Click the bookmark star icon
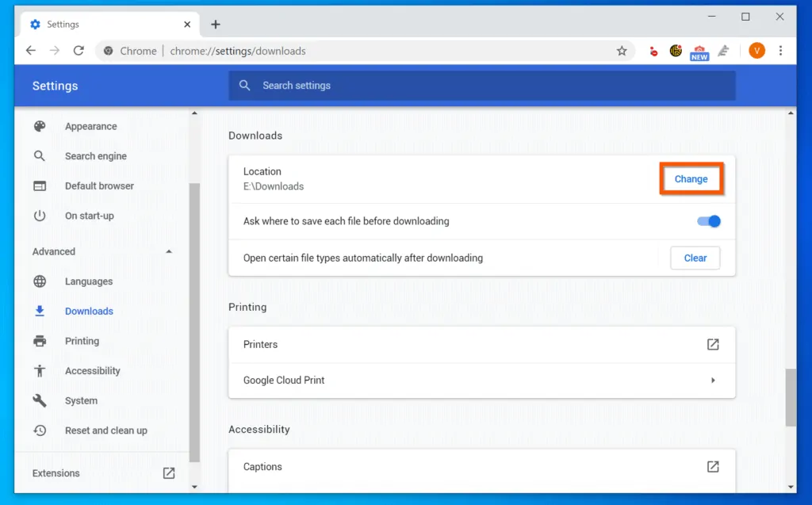Viewport: 812px width, 505px height. (622, 50)
